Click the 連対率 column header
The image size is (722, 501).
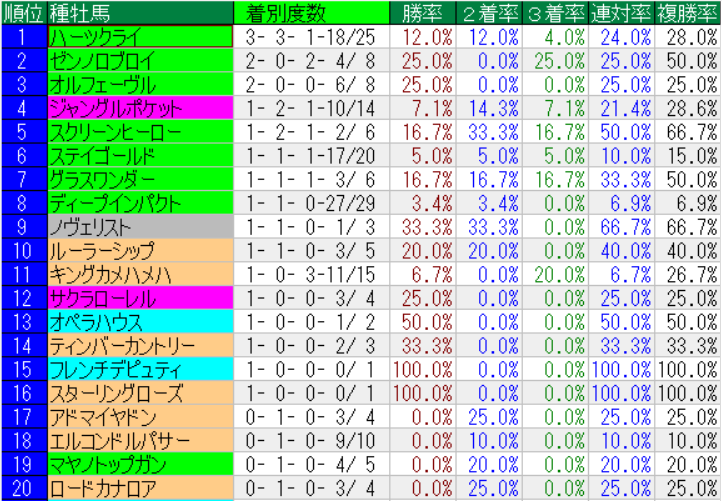click(x=621, y=12)
